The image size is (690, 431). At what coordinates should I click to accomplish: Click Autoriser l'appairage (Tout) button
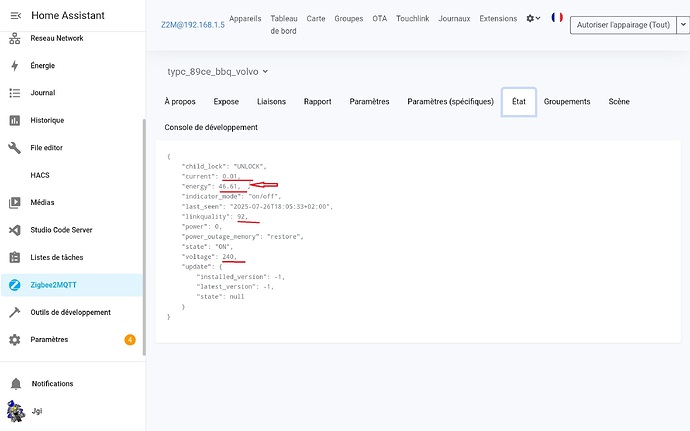click(623, 25)
